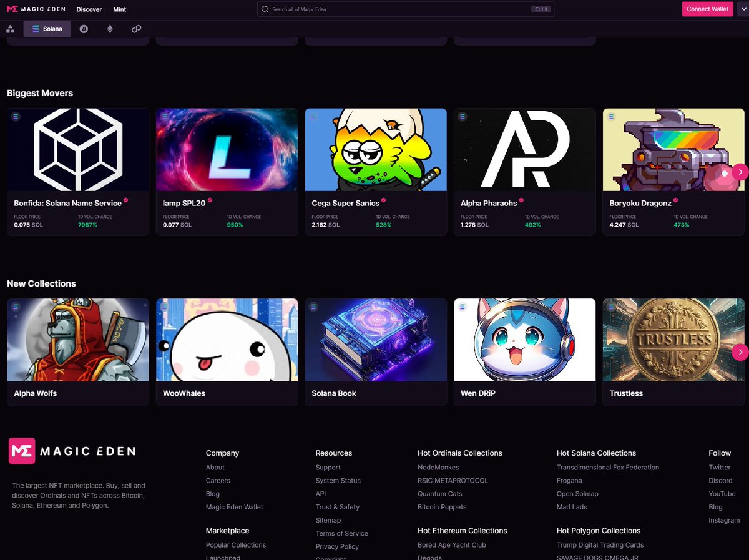This screenshot has width=749, height=560.
Task: Click verified badge next to Iamp SPL20
Action: [210, 200]
